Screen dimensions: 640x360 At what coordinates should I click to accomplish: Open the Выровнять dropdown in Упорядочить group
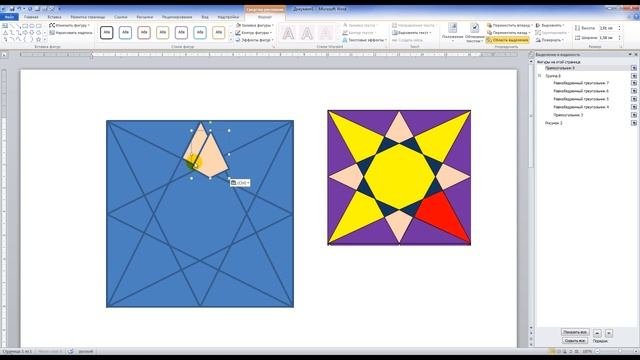pos(550,25)
